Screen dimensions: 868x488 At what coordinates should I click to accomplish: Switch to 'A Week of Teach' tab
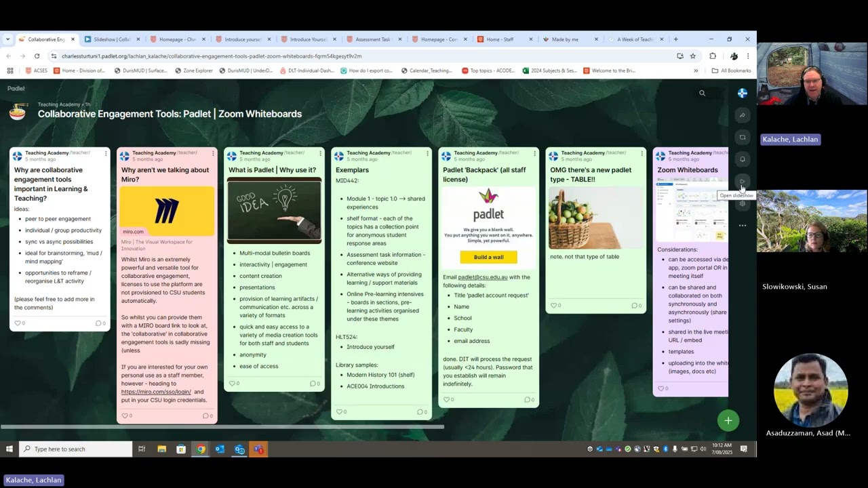pyautogui.click(x=635, y=39)
